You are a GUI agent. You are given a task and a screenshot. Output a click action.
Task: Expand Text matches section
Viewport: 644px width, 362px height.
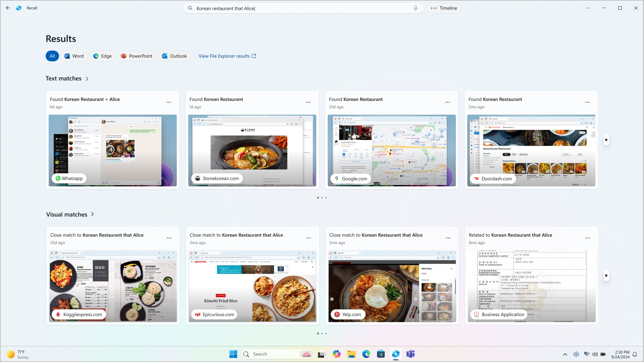coord(87,79)
